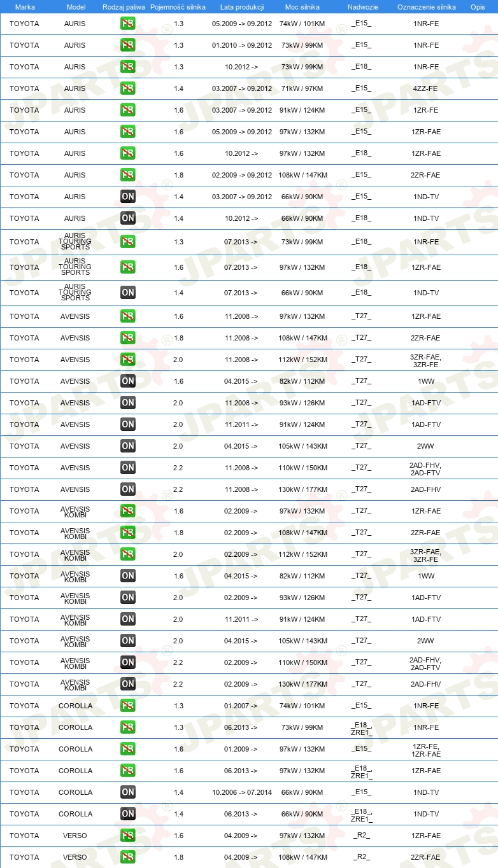Click the petrol icon in the Avensis 11.2008 2ZR-FAE row

pos(128,338)
